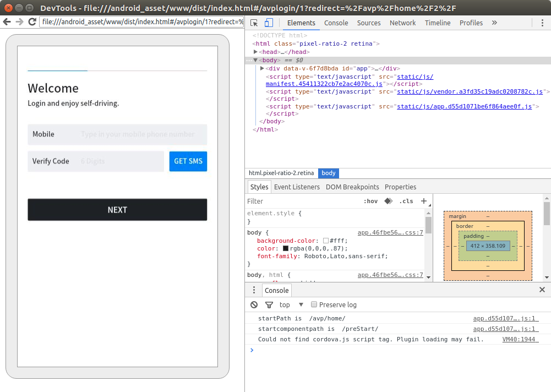Toggle element state with :hov
The height and width of the screenshot is (392, 551).
(x=370, y=201)
